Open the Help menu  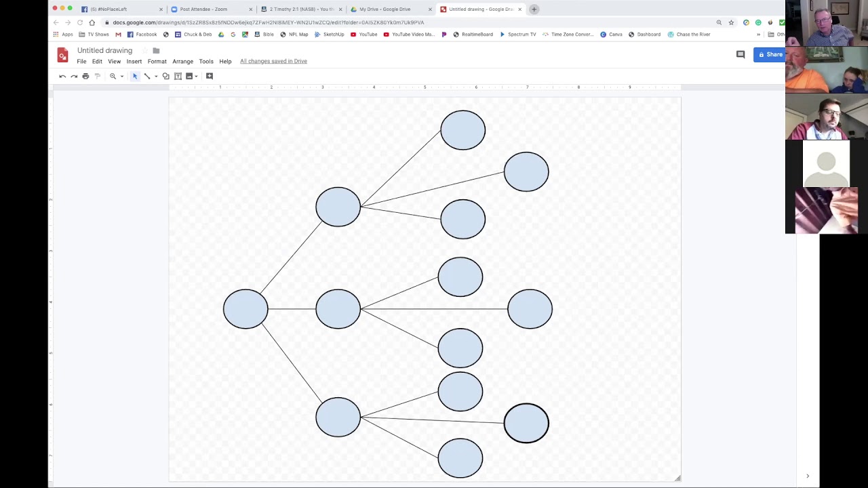pos(225,61)
